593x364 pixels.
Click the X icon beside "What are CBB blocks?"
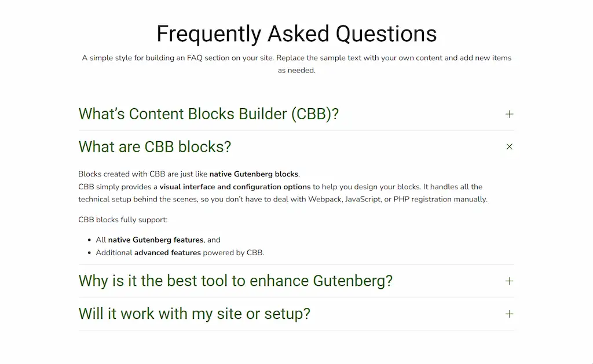(x=509, y=147)
